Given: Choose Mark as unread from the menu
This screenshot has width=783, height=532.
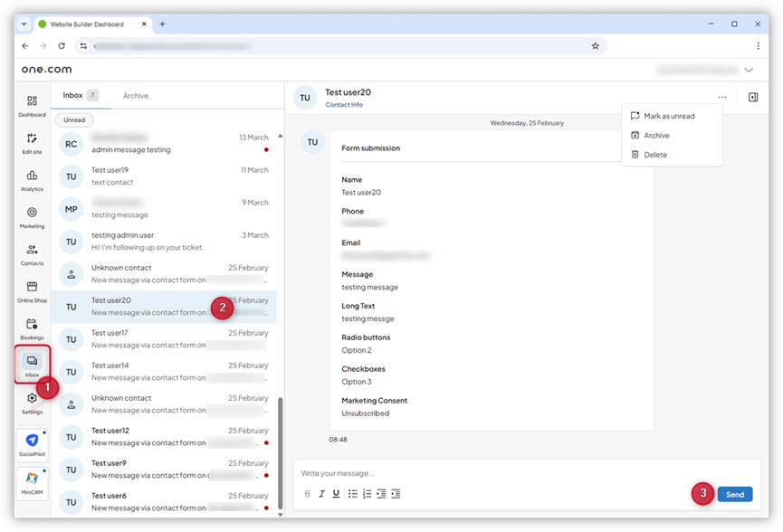Looking at the screenshot, I should pyautogui.click(x=670, y=116).
